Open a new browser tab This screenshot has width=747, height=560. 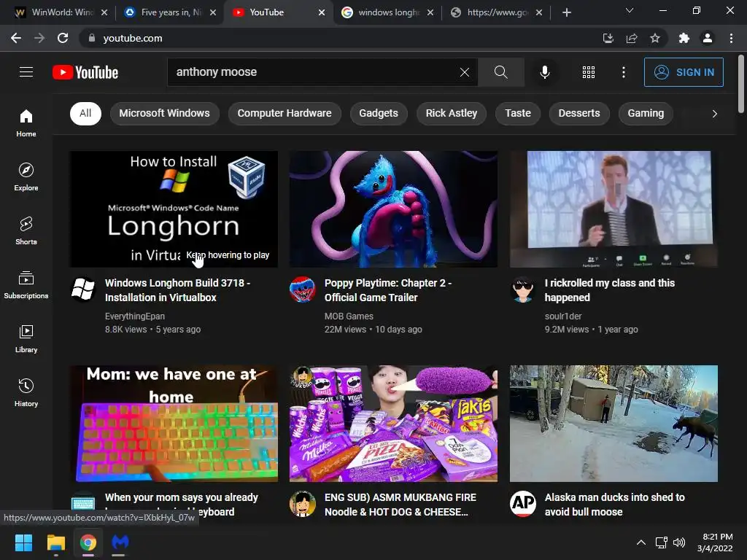[566, 12]
